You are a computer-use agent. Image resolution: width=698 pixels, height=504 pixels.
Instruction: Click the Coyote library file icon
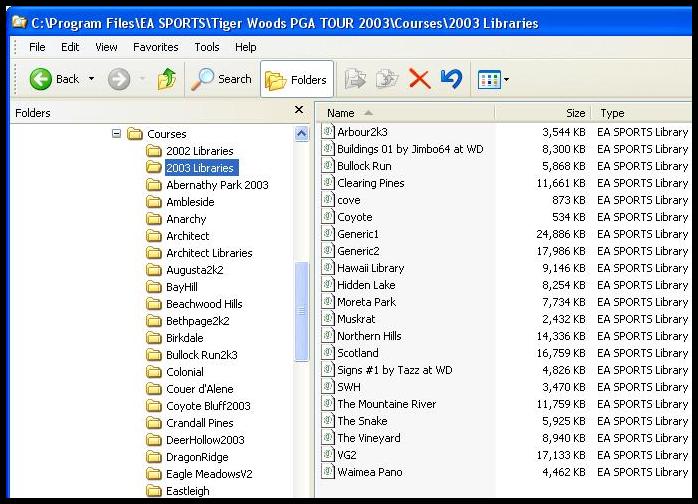[328, 217]
